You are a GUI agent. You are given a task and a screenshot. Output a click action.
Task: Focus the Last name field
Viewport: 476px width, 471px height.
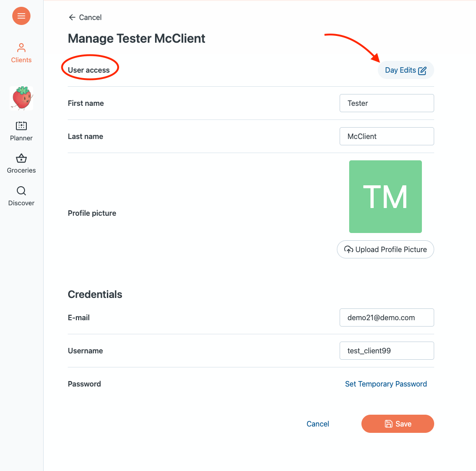pyautogui.click(x=386, y=136)
